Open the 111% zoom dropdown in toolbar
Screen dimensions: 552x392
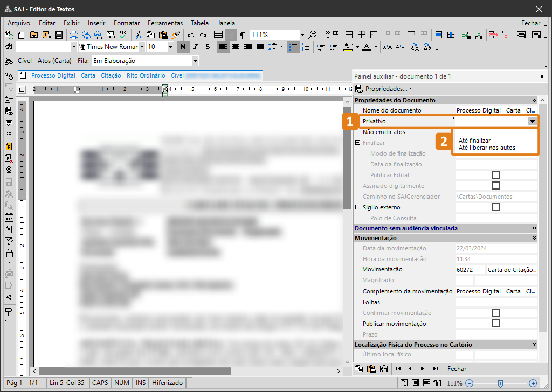[302, 35]
